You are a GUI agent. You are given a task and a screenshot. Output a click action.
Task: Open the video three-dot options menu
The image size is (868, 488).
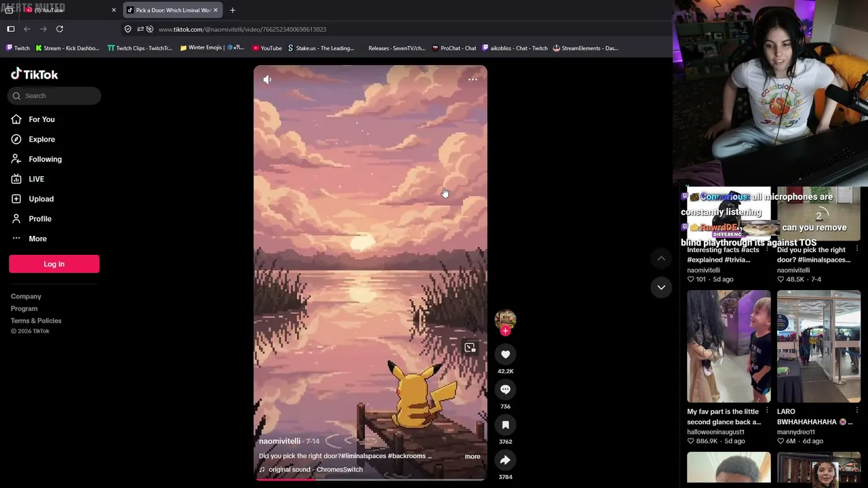[x=473, y=80]
